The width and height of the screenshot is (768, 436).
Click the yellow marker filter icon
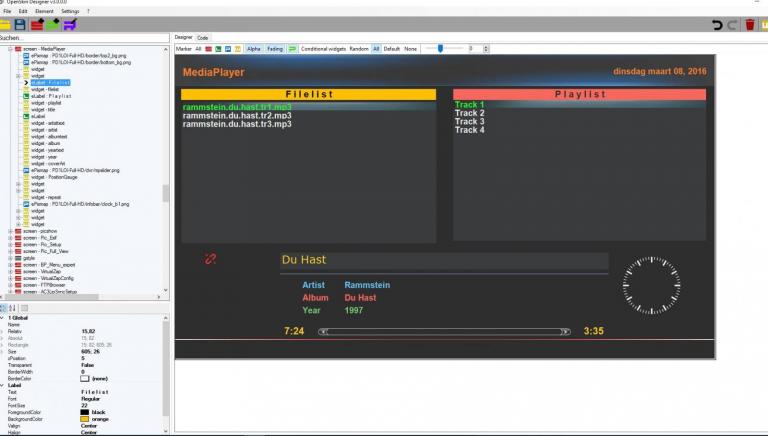click(x=238, y=48)
